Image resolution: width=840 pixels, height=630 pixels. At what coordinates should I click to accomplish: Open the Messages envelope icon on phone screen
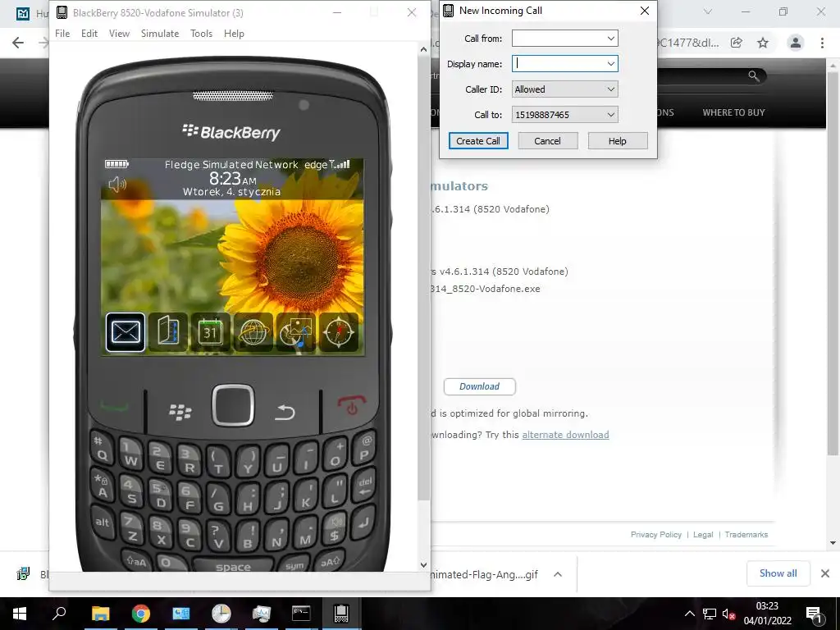coord(126,332)
